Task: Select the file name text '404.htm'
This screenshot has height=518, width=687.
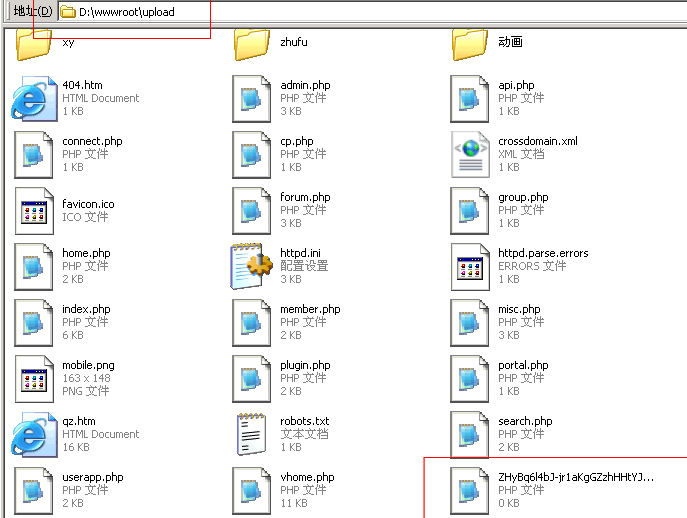Action: [82, 85]
